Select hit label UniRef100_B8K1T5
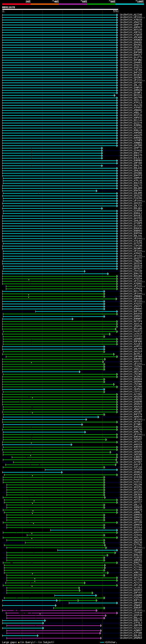The height and width of the screenshot is (644, 146). pyautogui.click(x=131, y=156)
